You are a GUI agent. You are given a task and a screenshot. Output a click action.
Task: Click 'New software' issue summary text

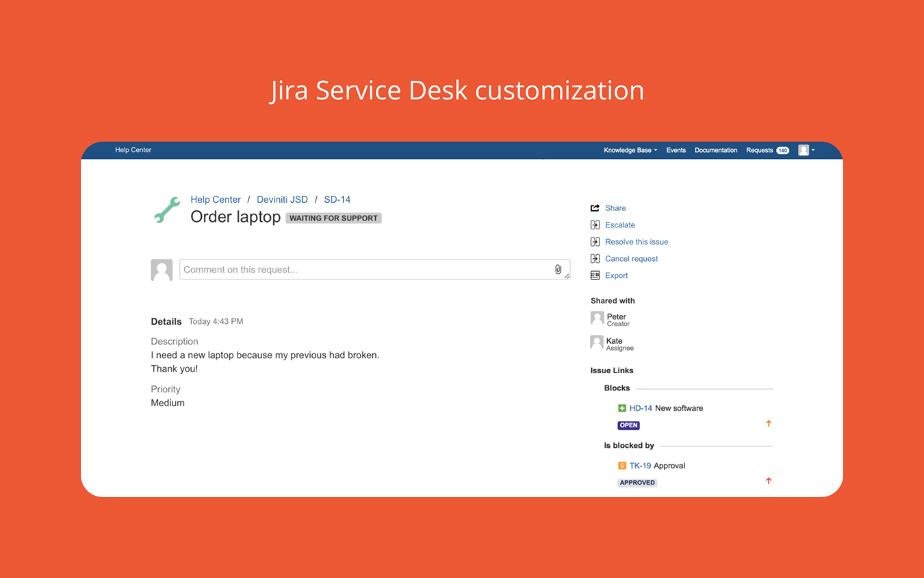[679, 408]
